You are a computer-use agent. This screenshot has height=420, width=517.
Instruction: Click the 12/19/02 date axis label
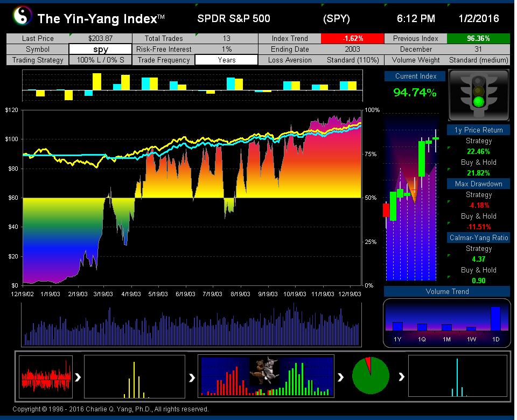coord(23,294)
